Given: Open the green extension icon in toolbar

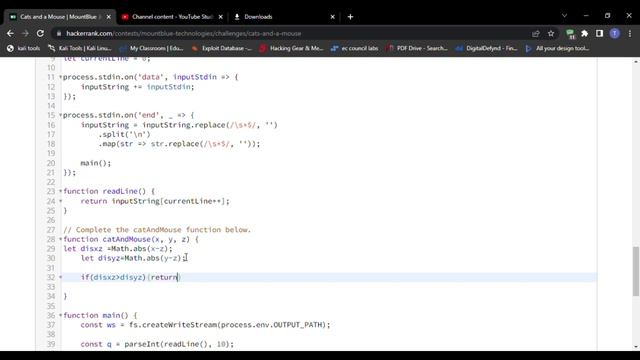Looking at the screenshot, I should click(x=570, y=33).
